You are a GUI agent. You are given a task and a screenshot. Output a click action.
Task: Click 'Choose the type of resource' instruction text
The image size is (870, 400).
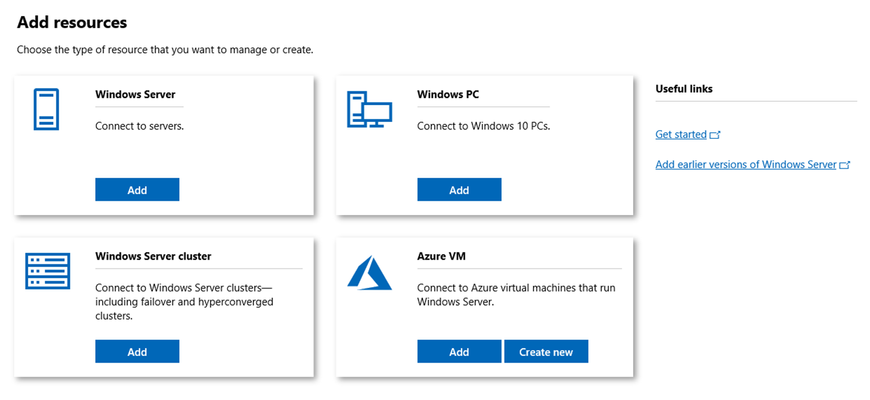[x=165, y=50]
